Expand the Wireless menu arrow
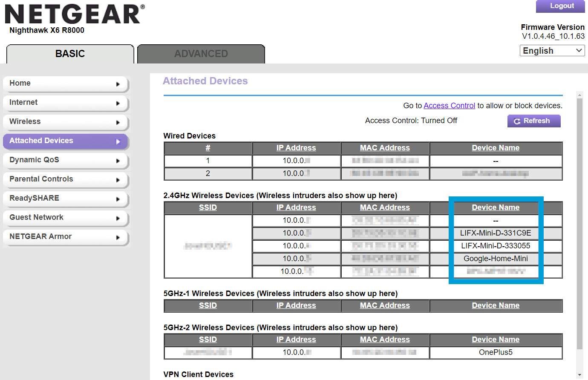Viewport: 588px width, 380px height. [118, 123]
